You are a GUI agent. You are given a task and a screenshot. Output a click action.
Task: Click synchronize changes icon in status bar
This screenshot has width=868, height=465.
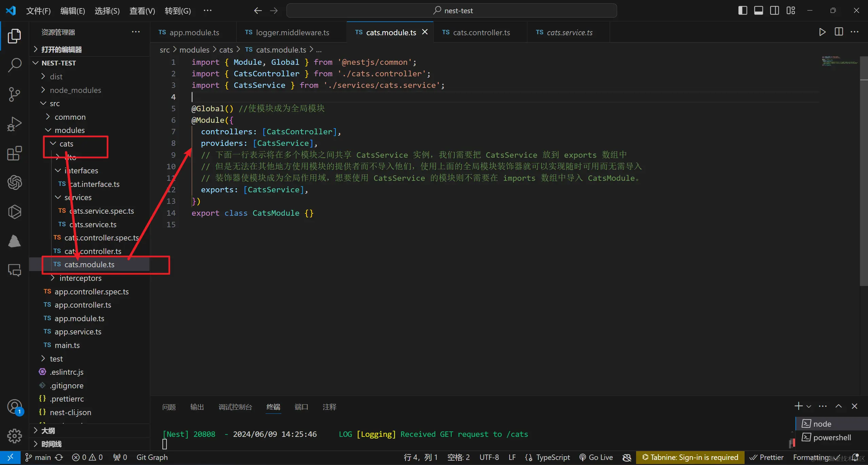tap(59, 458)
